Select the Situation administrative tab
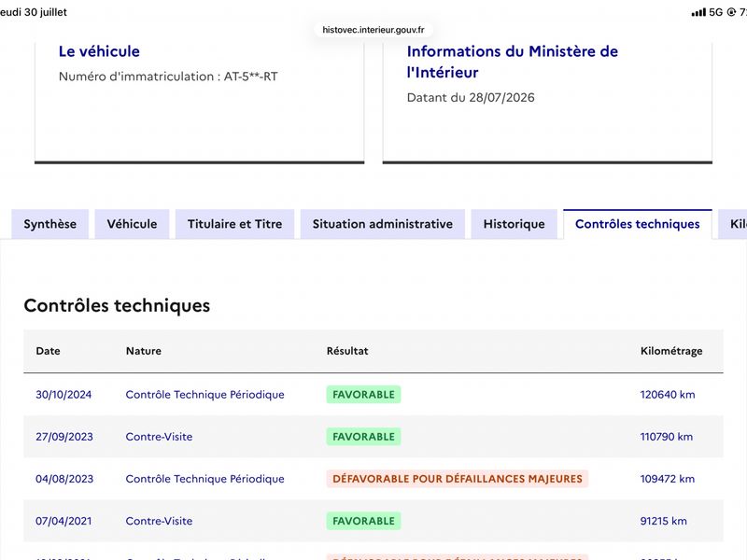Image resolution: width=747 pixels, height=560 pixels. coord(383,224)
